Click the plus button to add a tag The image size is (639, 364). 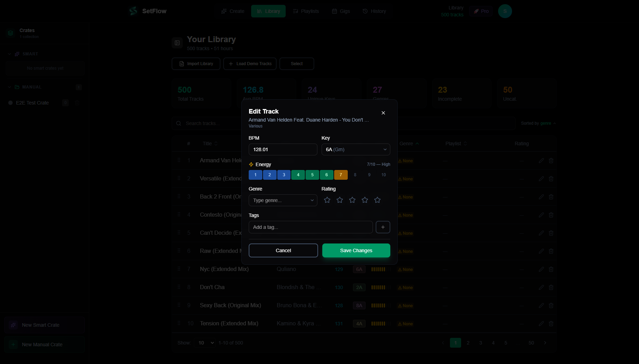pos(383,227)
